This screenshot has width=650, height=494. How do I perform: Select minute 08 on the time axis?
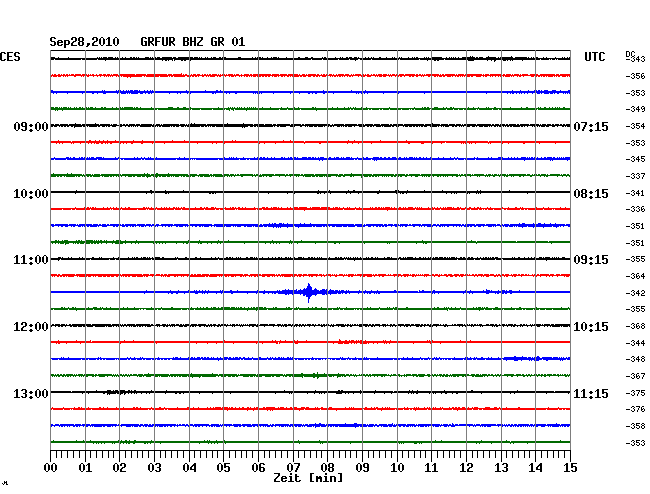pyautogui.click(x=327, y=468)
